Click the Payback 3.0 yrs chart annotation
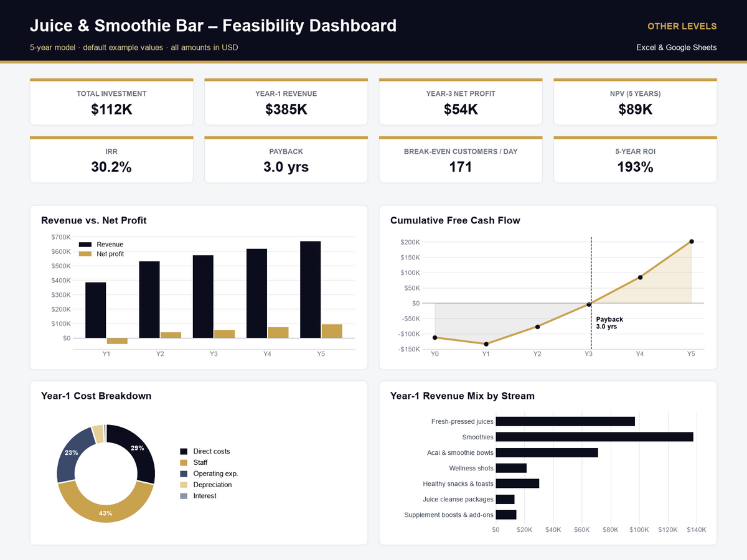Screen dimensions: 747x560 click(609, 323)
